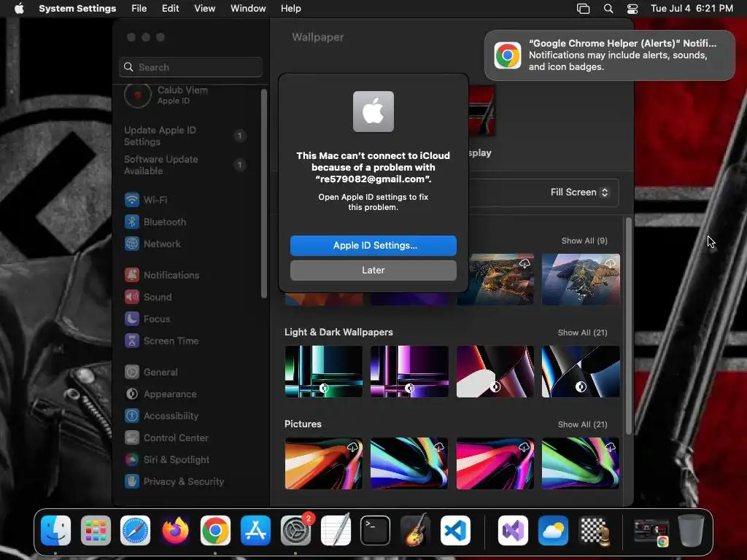
Task: Select the red folded Light & Dark wallpaper
Action: (x=495, y=371)
